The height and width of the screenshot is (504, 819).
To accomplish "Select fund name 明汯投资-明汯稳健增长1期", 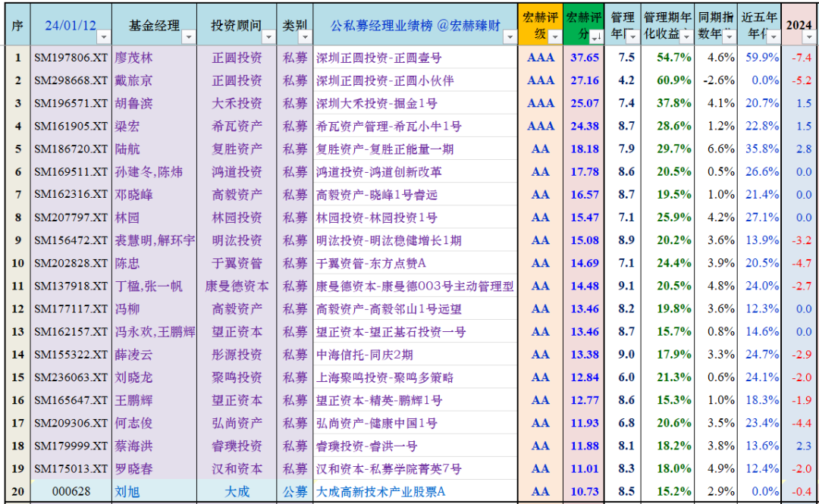I will (416, 240).
